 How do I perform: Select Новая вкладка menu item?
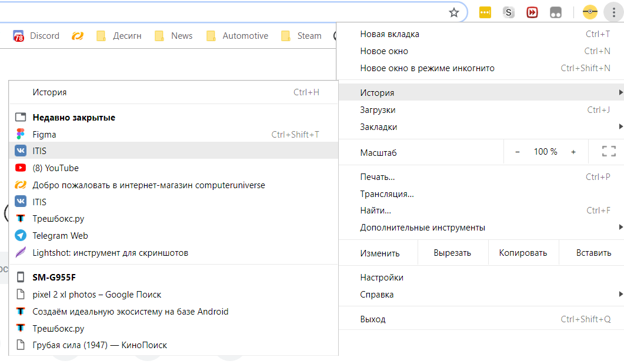481,34
